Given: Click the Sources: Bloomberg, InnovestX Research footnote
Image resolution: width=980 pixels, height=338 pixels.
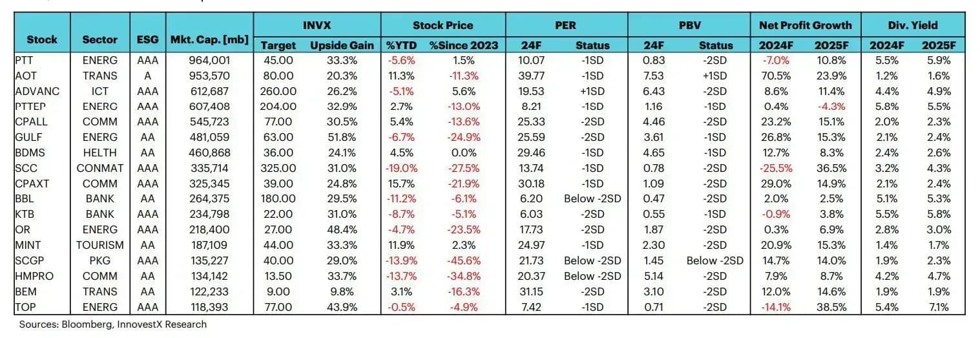Looking at the screenshot, I should [x=113, y=324].
